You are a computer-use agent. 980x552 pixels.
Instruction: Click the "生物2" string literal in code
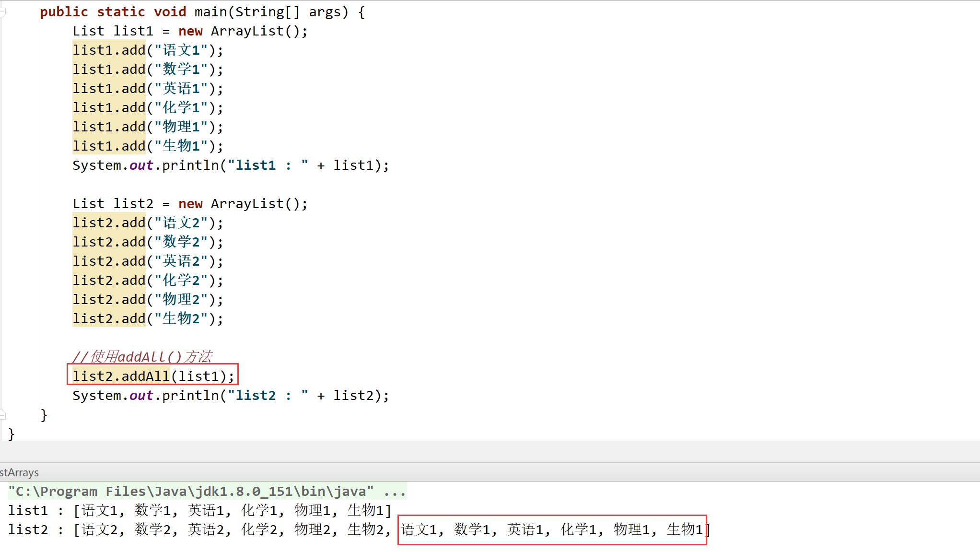pyautogui.click(x=181, y=319)
